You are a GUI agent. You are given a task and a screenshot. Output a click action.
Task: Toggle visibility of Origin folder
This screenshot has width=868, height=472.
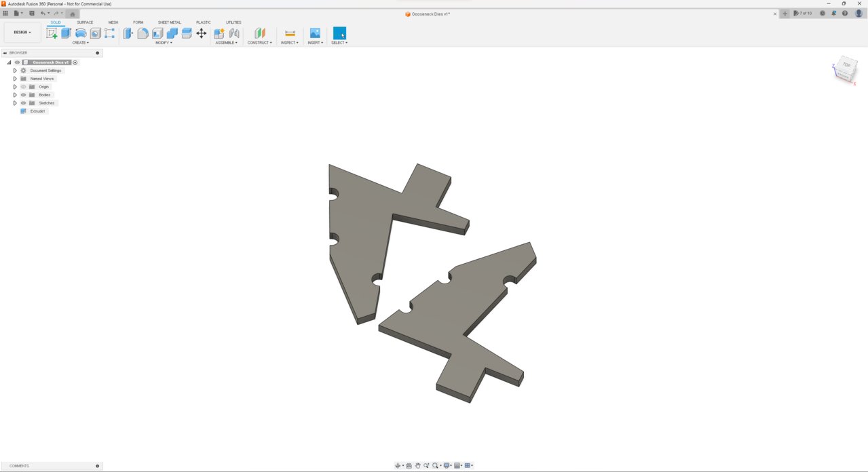tap(23, 87)
